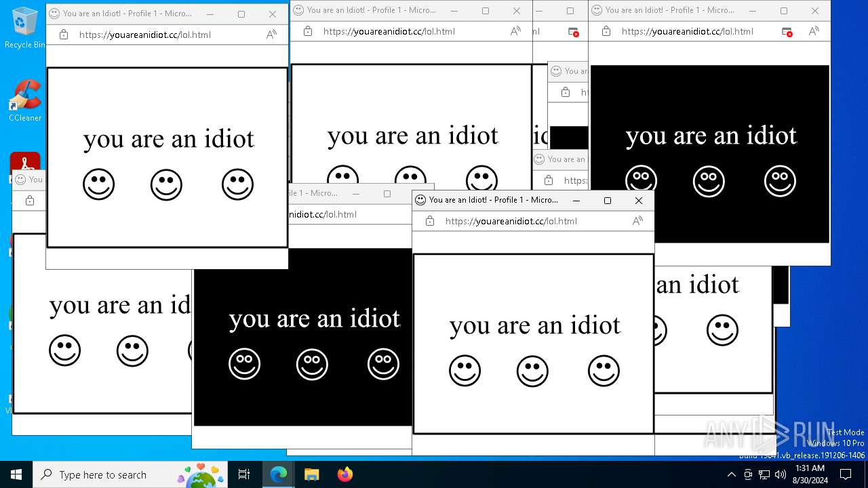Open pop-up blocked icon in narrow window beside top-right popup
Screen dimensions: 868x488
click(x=574, y=32)
